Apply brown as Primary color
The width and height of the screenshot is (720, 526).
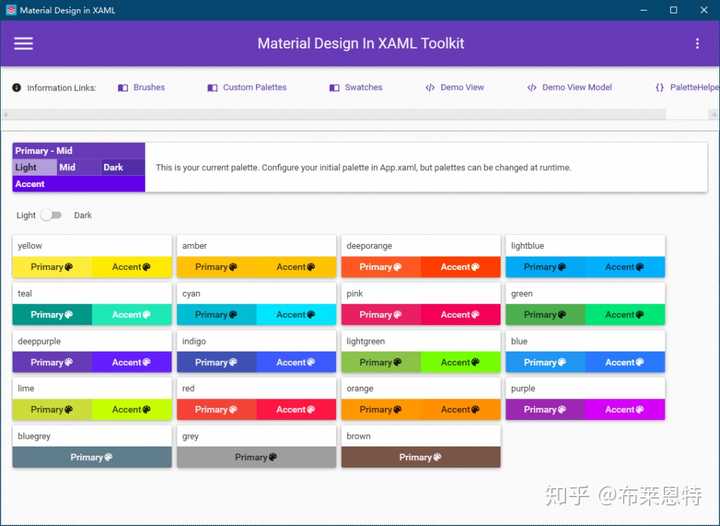421,458
